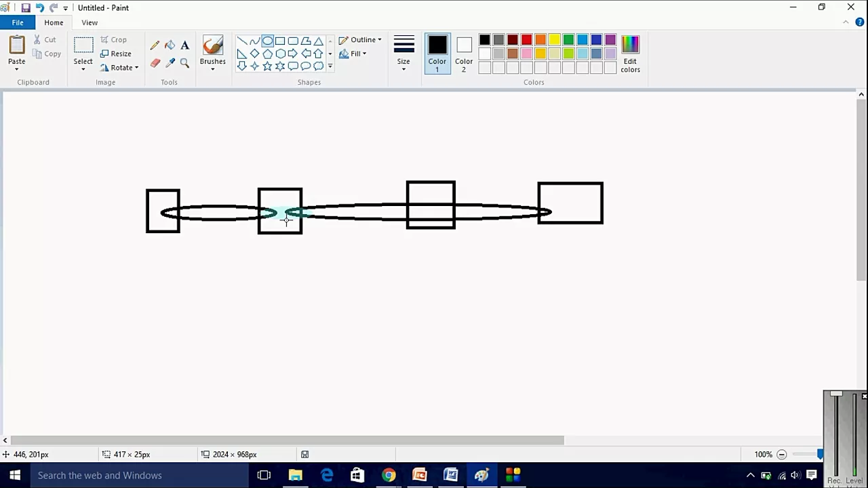The width and height of the screenshot is (868, 488).
Task: Click the Crop button
Action: (x=113, y=39)
